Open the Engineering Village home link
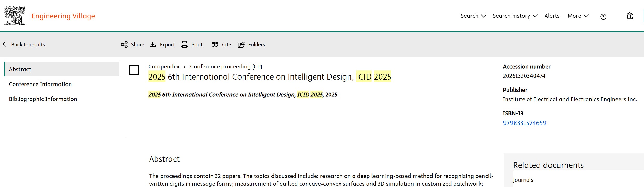Image resolution: width=644 pixels, height=187 pixels. coord(63,16)
